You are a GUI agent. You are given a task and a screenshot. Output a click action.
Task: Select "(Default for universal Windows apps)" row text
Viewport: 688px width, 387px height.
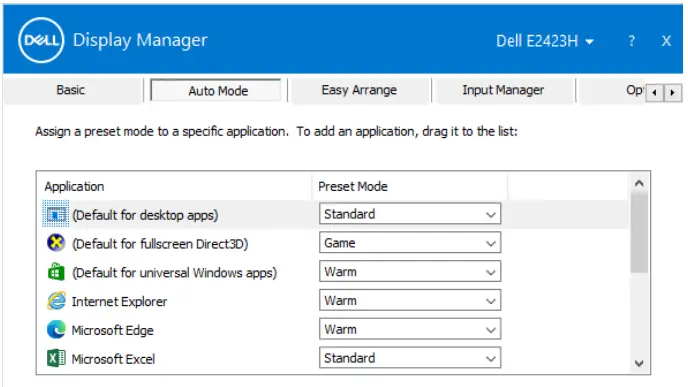click(175, 272)
